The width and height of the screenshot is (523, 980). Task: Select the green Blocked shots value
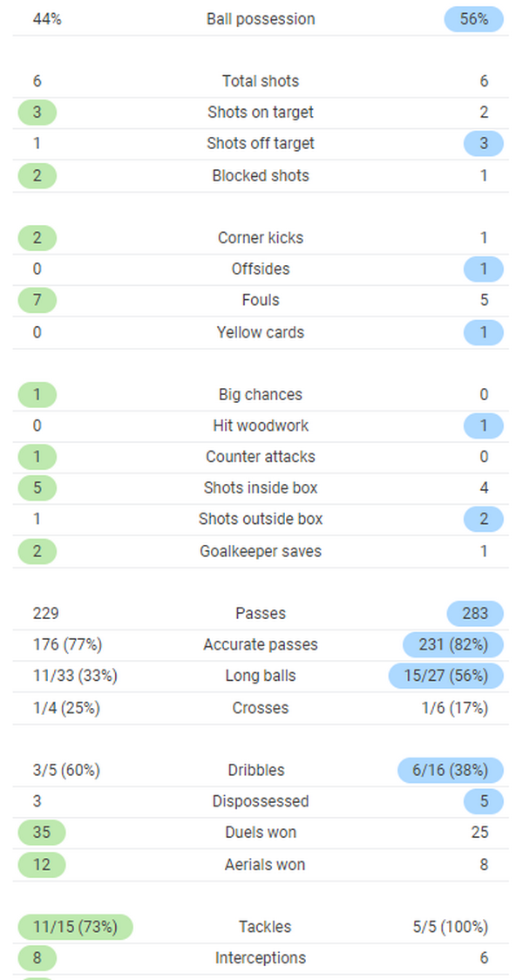coord(37,175)
